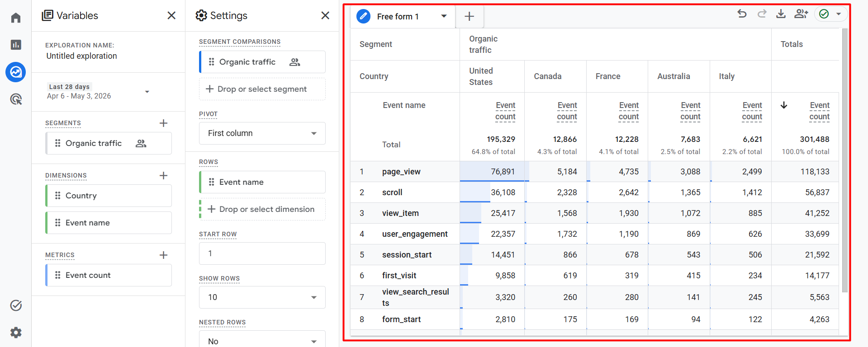
Task: Close the Settings panel
Action: (325, 15)
